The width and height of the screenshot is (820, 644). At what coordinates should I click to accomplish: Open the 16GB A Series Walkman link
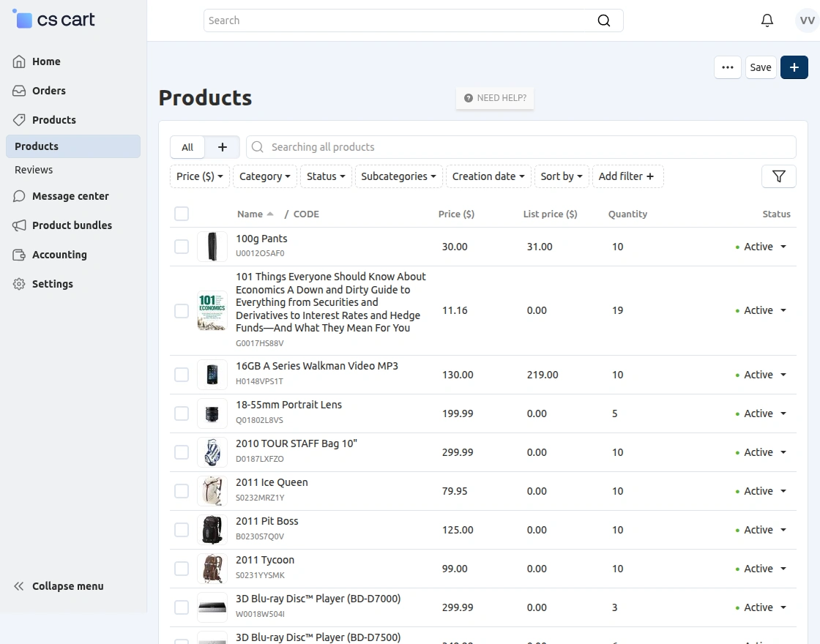[x=316, y=366]
